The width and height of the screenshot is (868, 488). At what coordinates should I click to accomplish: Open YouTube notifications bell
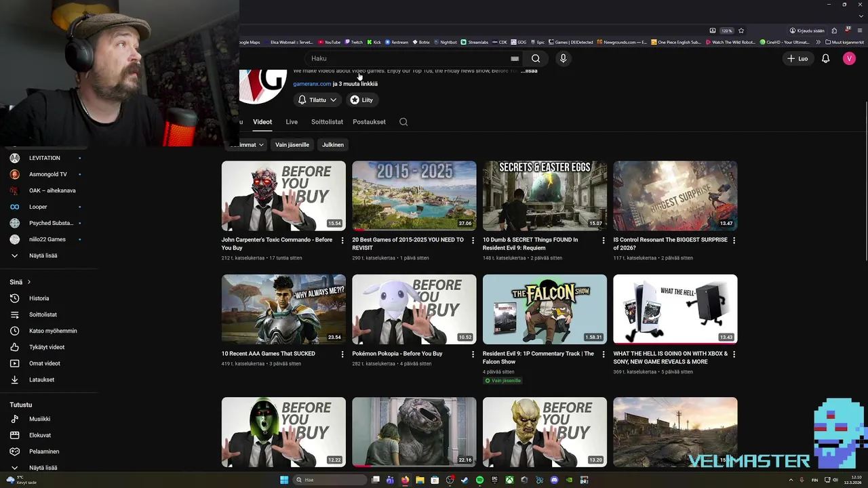(825, 58)
